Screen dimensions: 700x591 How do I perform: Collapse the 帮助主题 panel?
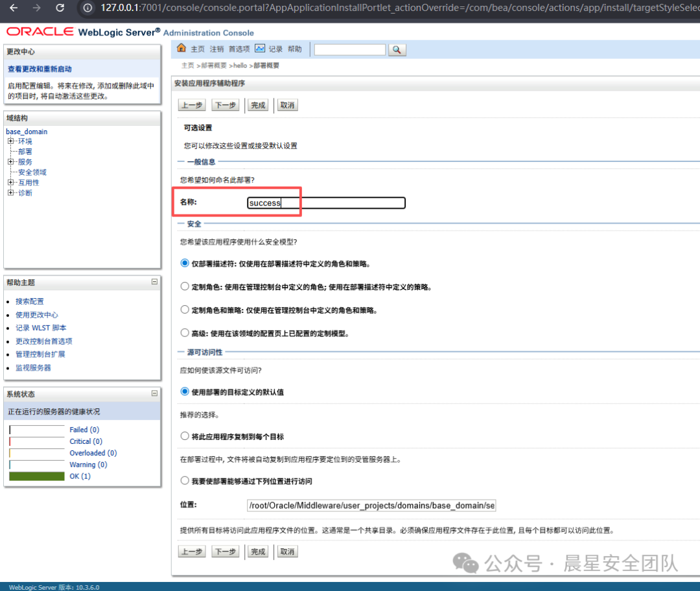click(x=154, y=282)
